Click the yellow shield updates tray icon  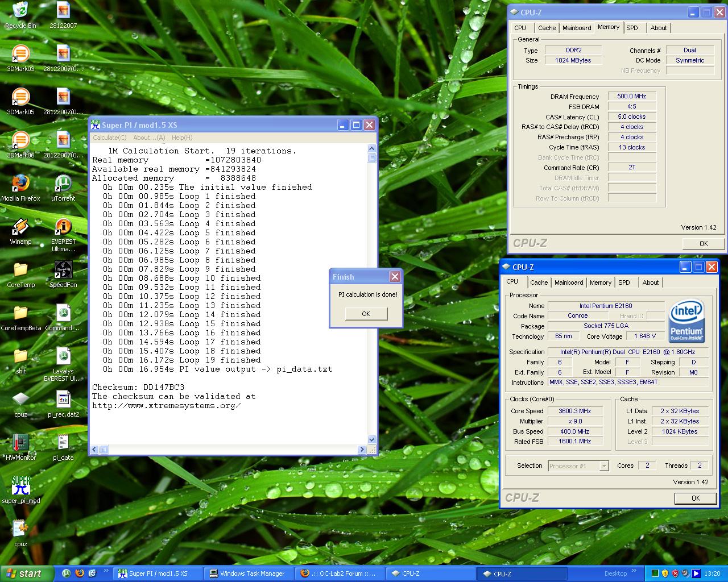coord(665,573)
